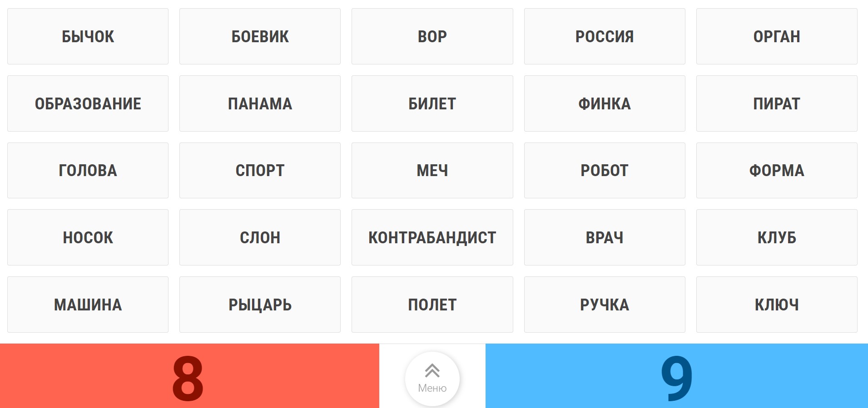Select the СПОРТ word card
This screenshot has height=408, width=868.
260,170
